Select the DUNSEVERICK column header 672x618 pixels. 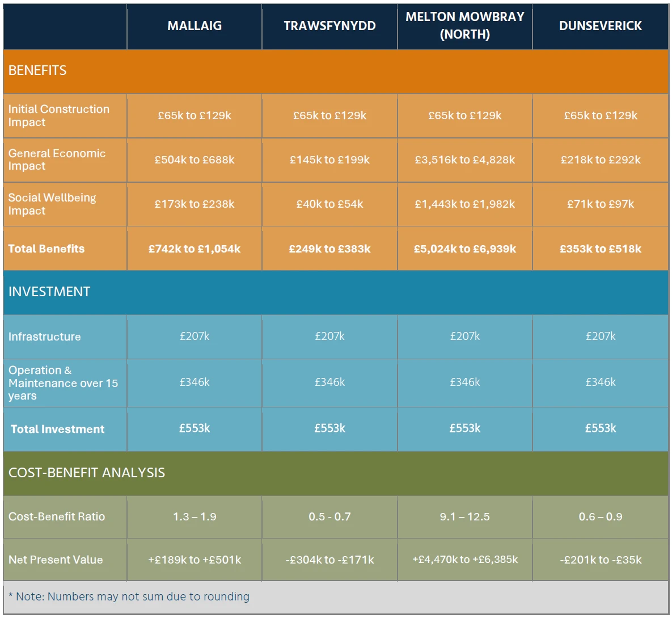600,26
